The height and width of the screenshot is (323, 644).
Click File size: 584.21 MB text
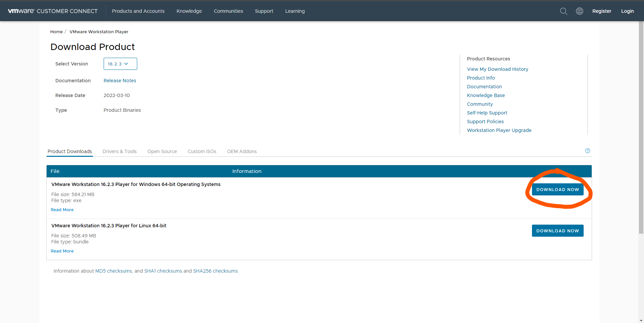click(x=73, y=194)
